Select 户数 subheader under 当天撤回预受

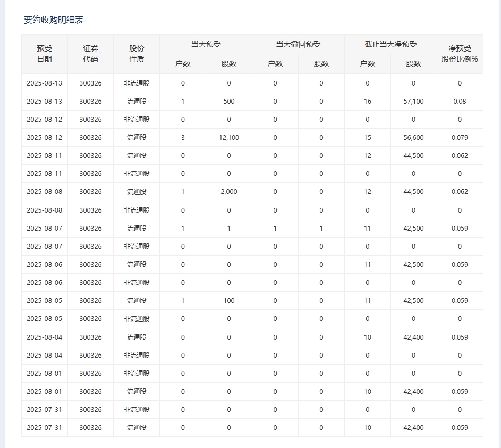click(275, 64)
